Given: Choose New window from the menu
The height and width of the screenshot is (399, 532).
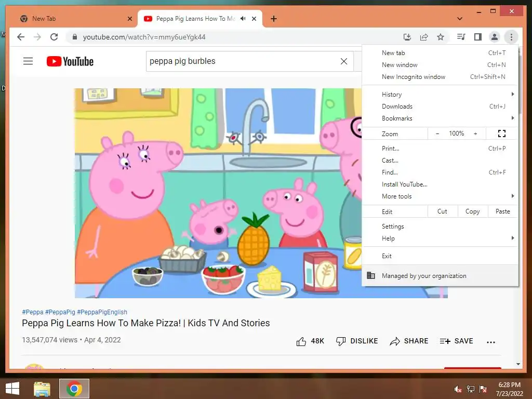Looking at the screenshot, I should (x=440, y=65).
